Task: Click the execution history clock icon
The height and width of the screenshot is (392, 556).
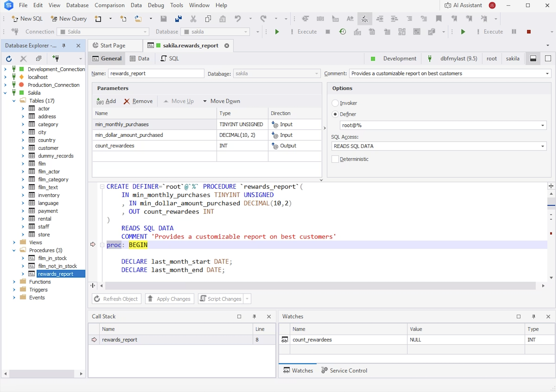Action: (x=343, y=32)
